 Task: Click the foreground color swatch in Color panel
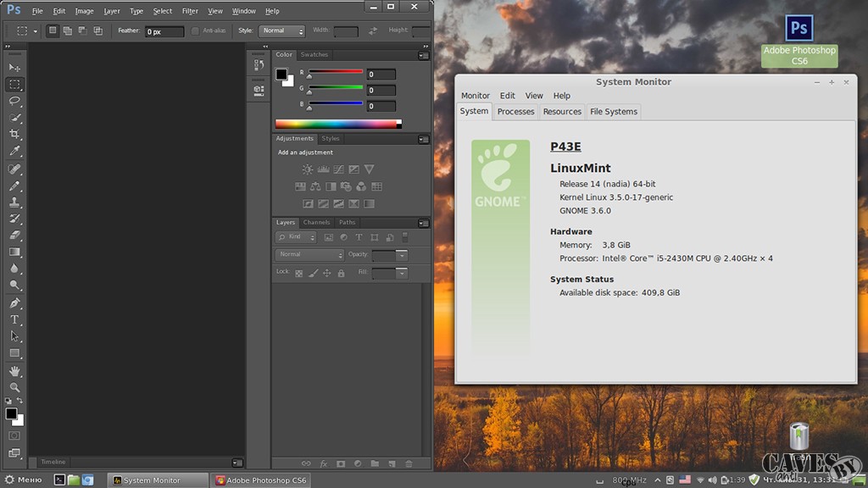coord(281,75)
